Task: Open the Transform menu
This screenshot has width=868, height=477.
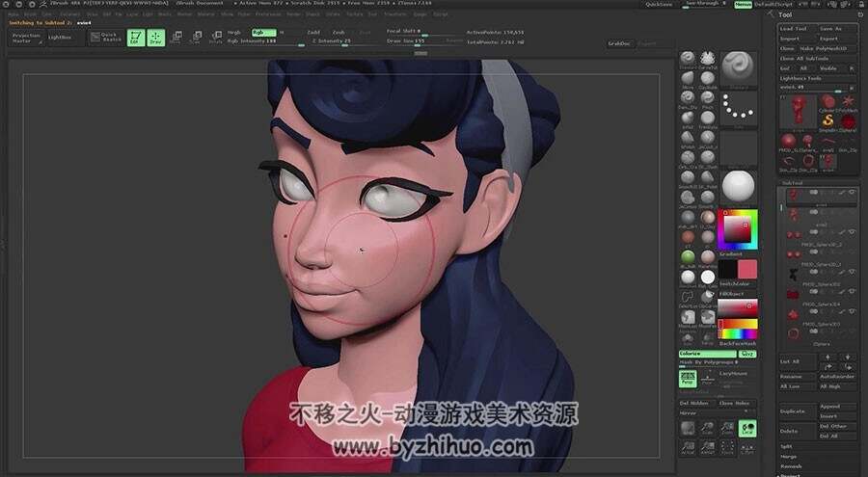Action: click(x=394, y=14)
